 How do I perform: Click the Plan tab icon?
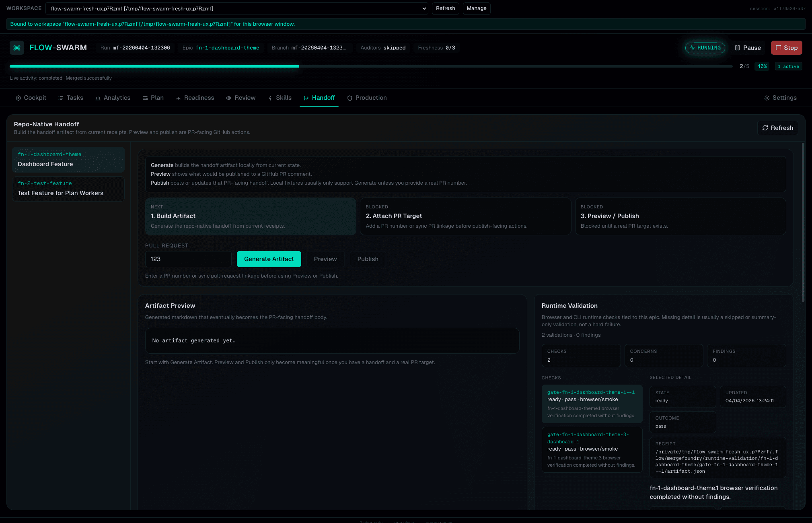click(145, 98)
